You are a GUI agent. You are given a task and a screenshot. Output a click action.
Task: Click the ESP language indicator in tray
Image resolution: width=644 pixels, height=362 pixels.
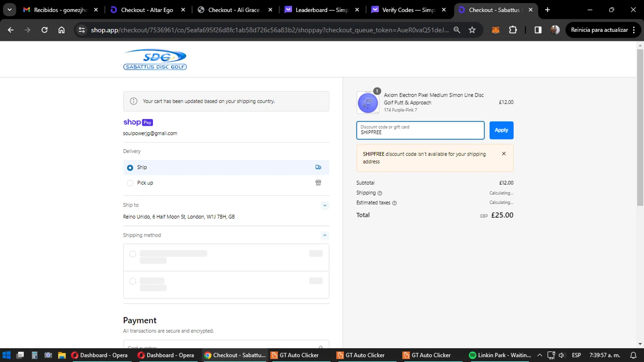(576, 355)
